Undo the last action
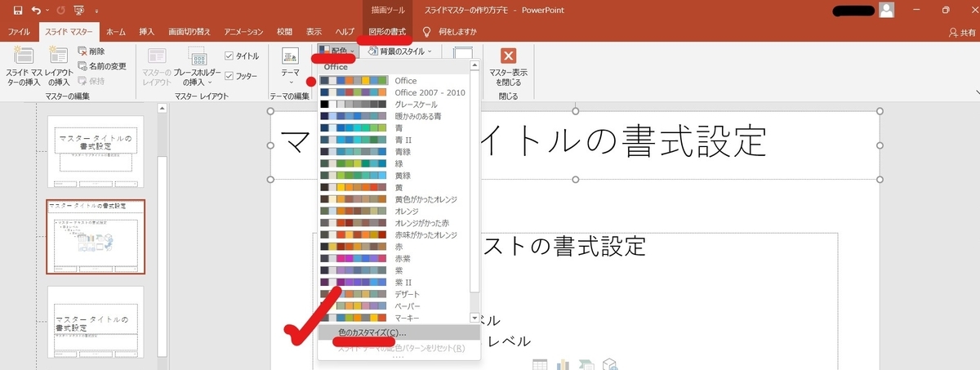The height and width of the screenshot is (370, 980). coord(36,11)
